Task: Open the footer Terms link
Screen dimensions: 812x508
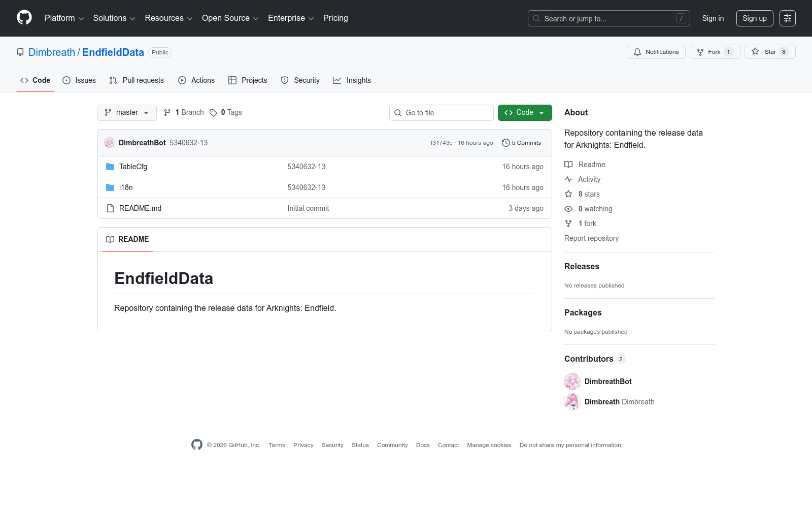Action: (277, 445)
